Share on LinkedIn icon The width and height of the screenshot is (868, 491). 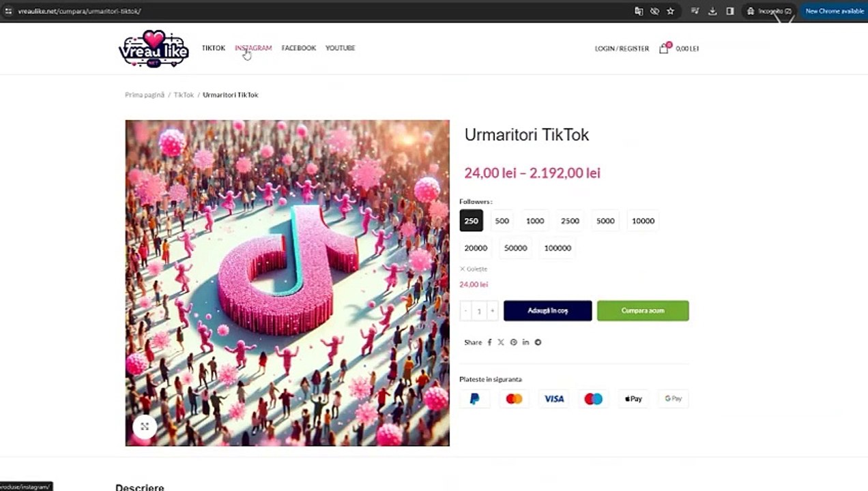(525, 342)
